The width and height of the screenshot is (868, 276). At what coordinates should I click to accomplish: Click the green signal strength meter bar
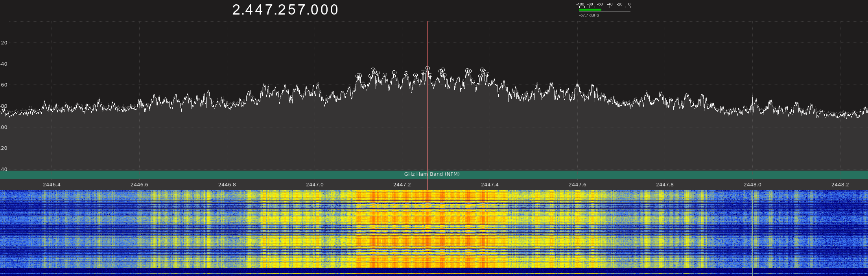click(590, 10)
